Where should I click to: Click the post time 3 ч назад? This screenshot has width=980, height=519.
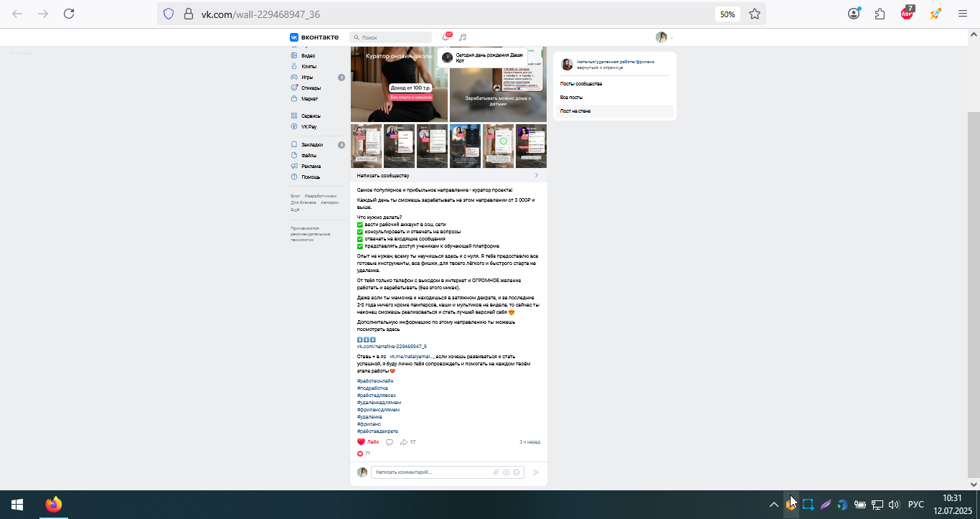[x=529, y=442]
